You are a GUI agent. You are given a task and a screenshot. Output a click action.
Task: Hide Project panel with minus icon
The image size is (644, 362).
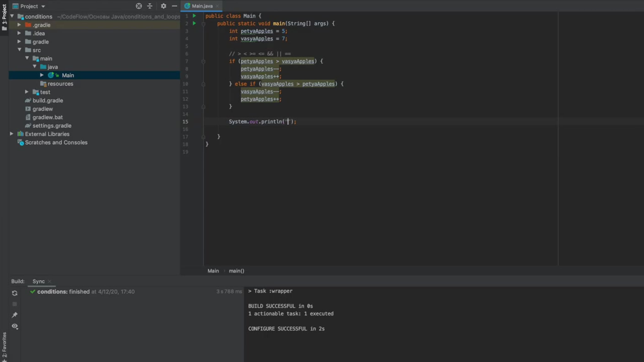point(175,6)
